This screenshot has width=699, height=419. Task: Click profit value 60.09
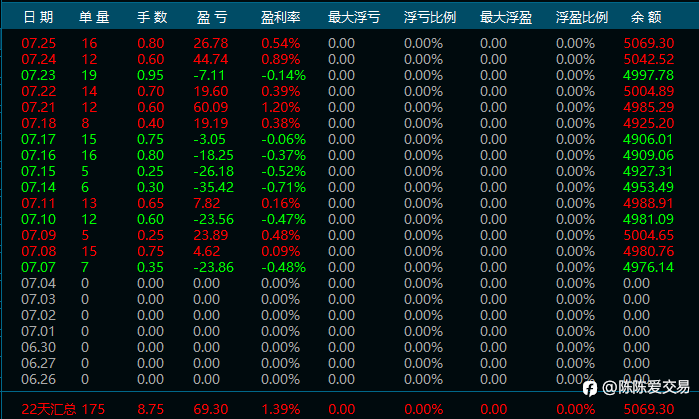tap(211, 107)
